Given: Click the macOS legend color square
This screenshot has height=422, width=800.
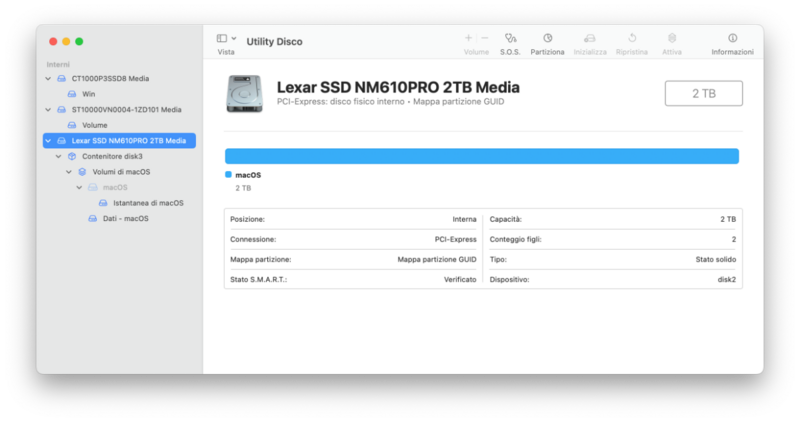Looking at the screenshot, I should coord(228,175).
